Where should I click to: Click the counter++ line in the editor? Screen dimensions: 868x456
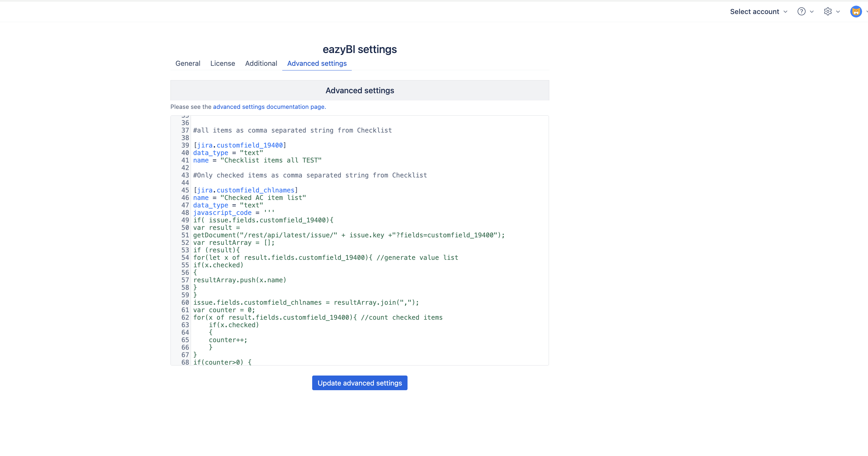(228, 340)
